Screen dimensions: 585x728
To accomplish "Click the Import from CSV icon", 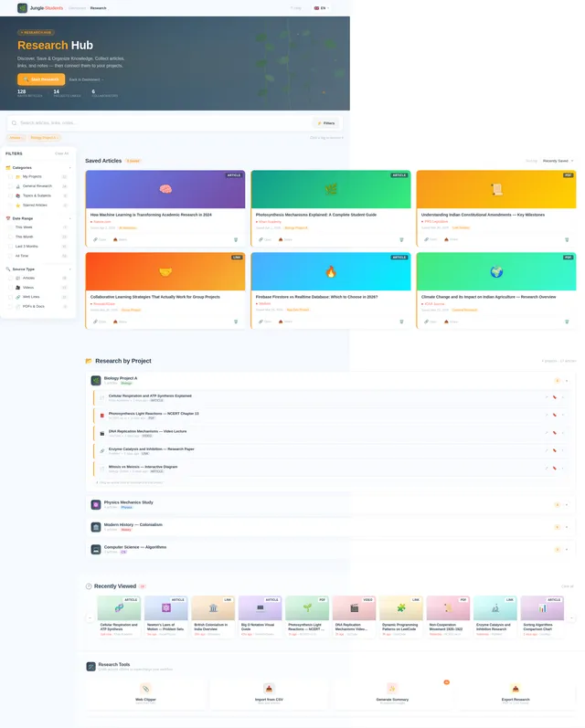I will coord(269,689).
